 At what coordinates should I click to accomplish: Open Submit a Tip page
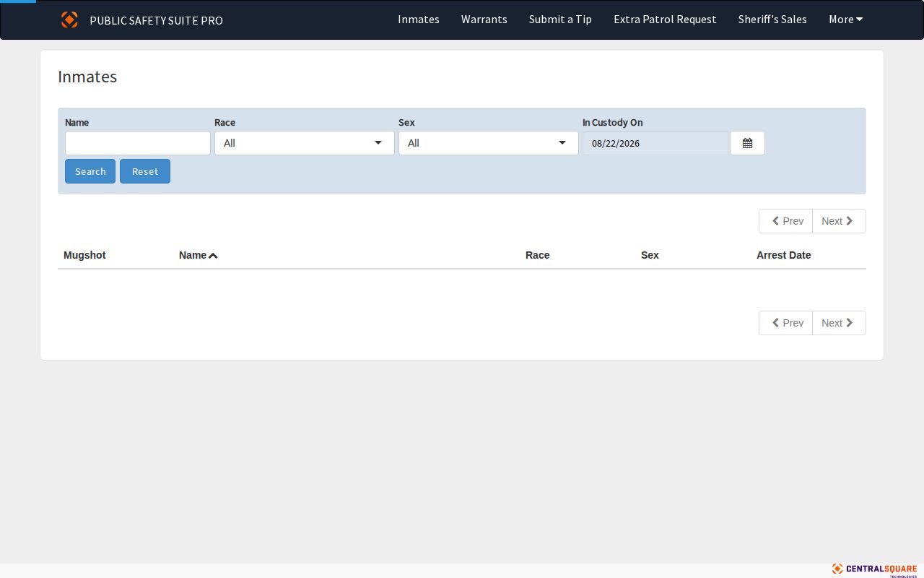pos(560,20)
